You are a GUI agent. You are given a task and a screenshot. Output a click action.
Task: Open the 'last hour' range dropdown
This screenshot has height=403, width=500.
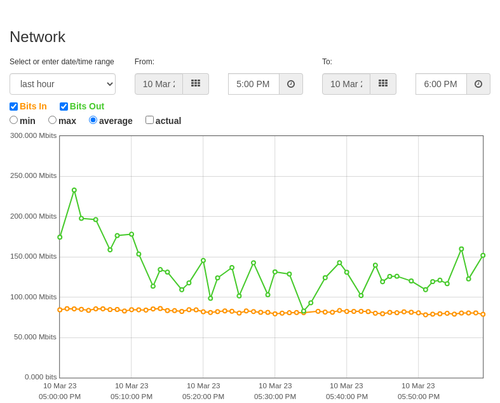click(x=63, y=84)
